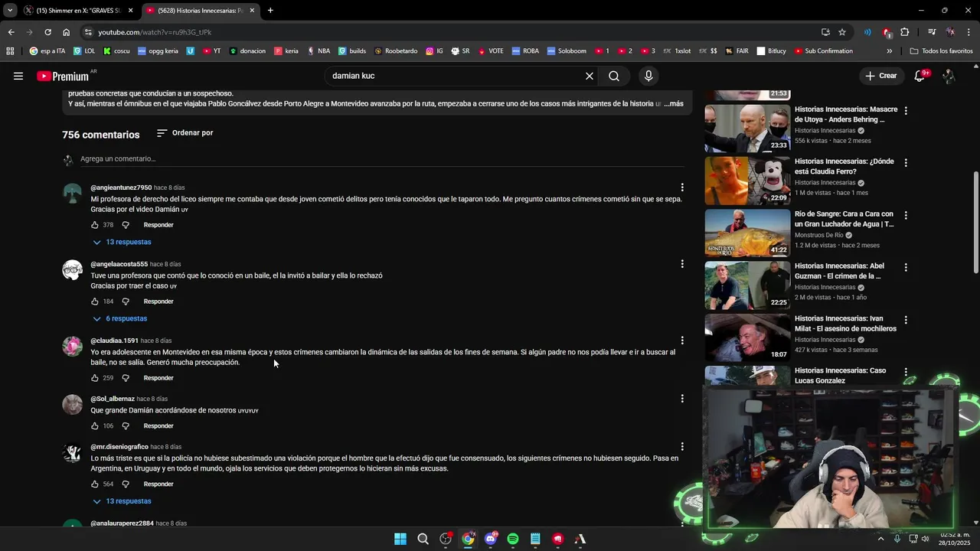Viewport: 980px width, 551px height.
Task: Open options for @angelaacosta555's comment
Action: click(x=682, y=264)
